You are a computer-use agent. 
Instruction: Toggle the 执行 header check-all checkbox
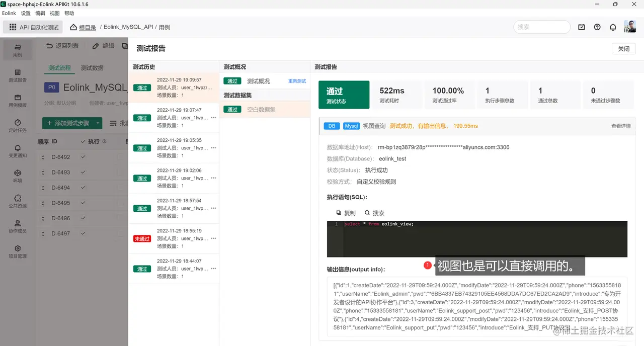point(84,142)
